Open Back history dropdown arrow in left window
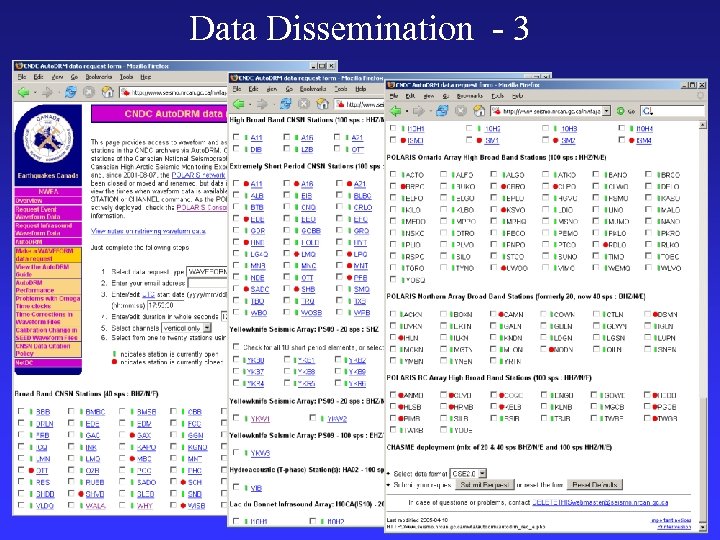The image size is (720, 540). 34,93
